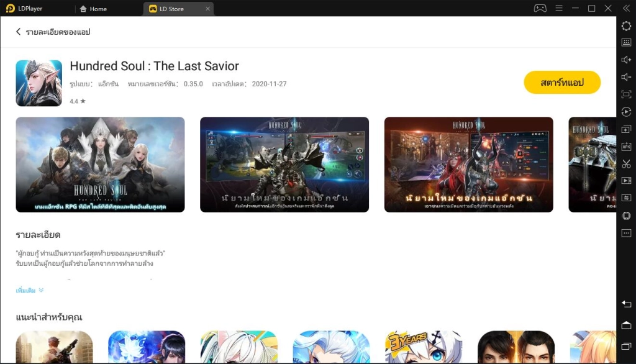Image resolution: width=636 pixels, height=364 pixels.
Task: Expand description with เพิ่มเติม link
Action: (30, 290)
